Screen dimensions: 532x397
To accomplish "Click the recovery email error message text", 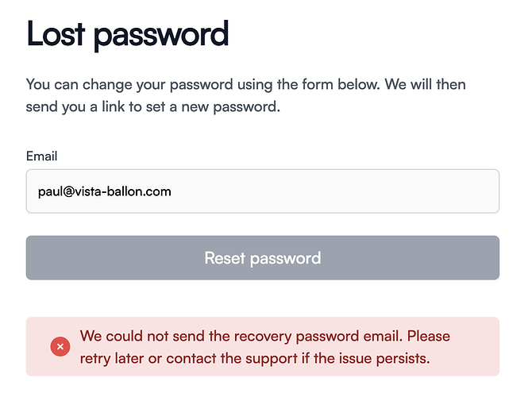I will (x=265, y=347).
